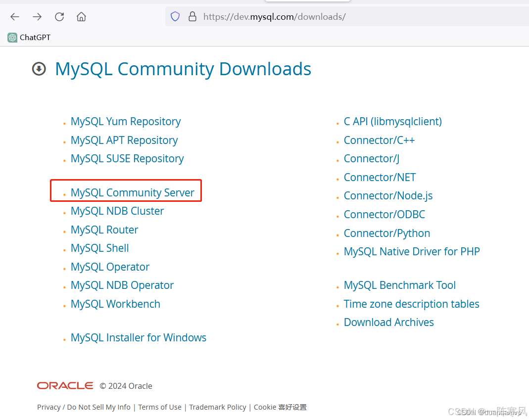Open the Privacy / Do Not Sell My Info link
Screen dimensions: 529x420
[84, 407]
